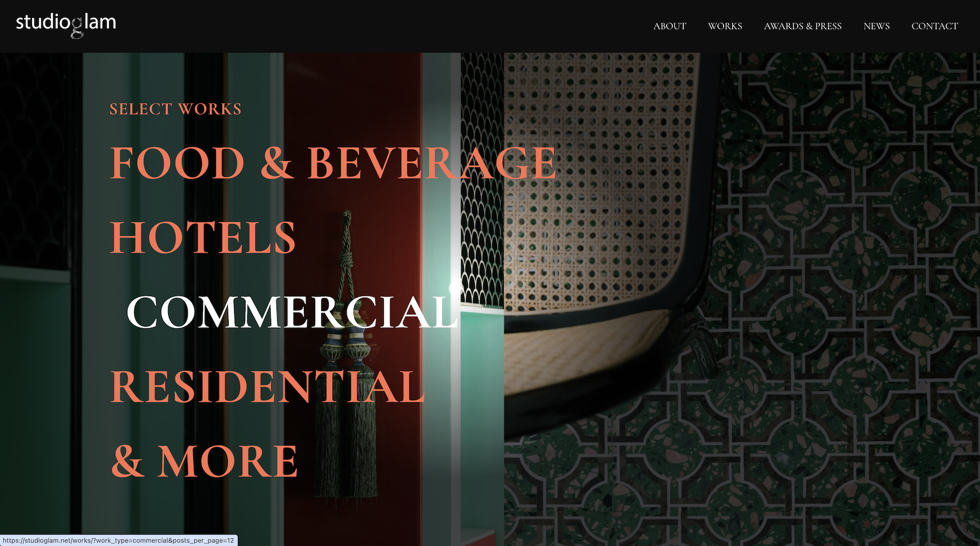The height and width of the screenshot is (546, 980).
Task: Open the About page
Action: pos(669,26)
